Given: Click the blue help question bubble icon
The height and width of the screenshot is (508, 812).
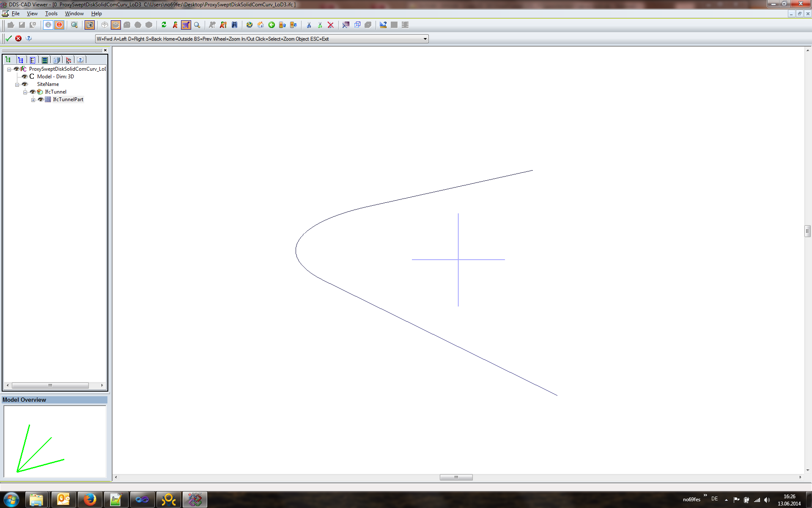Looking at the screenshot, I should [29, 39].
